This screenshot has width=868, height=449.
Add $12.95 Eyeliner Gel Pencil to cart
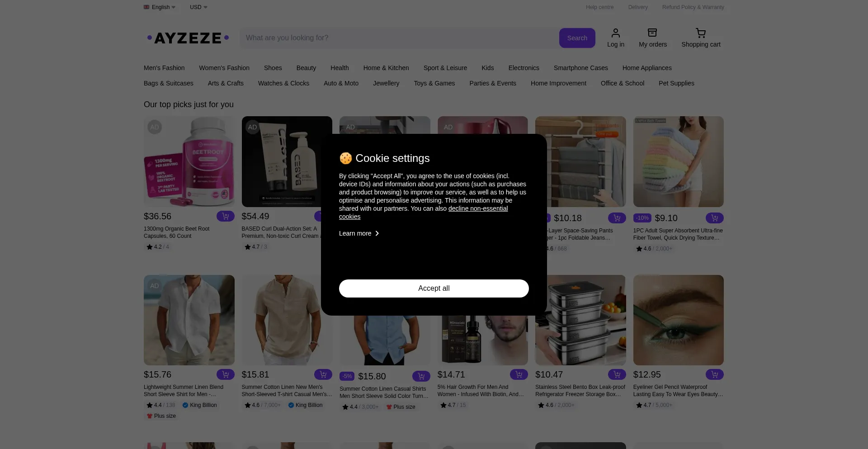714,374
